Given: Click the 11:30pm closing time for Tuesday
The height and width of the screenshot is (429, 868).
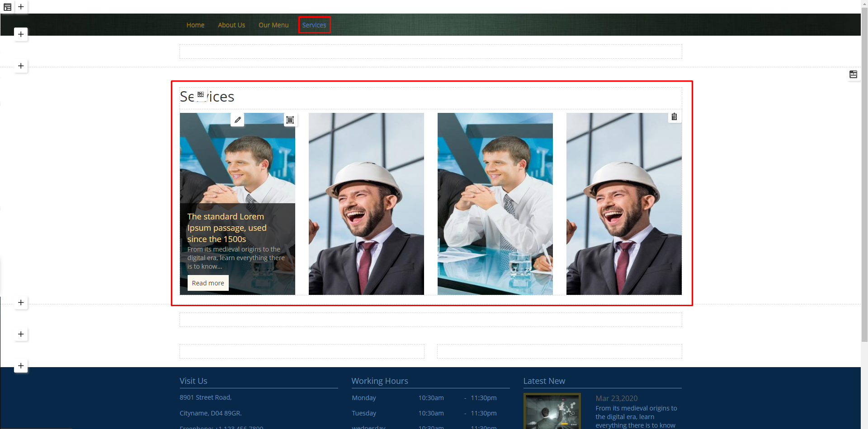Looking at the screenshot, I should (484, 413).
